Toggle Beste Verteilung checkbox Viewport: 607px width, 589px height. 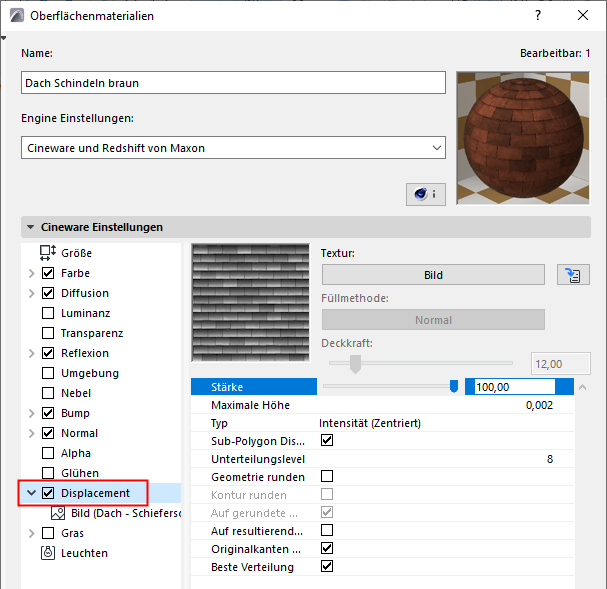click(x=327, y=567)
